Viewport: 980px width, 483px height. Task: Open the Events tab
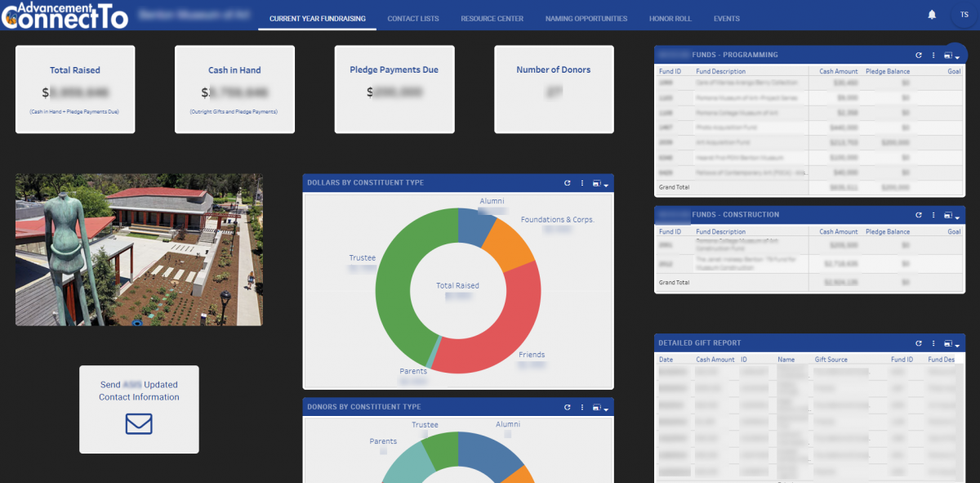(727, 18)
